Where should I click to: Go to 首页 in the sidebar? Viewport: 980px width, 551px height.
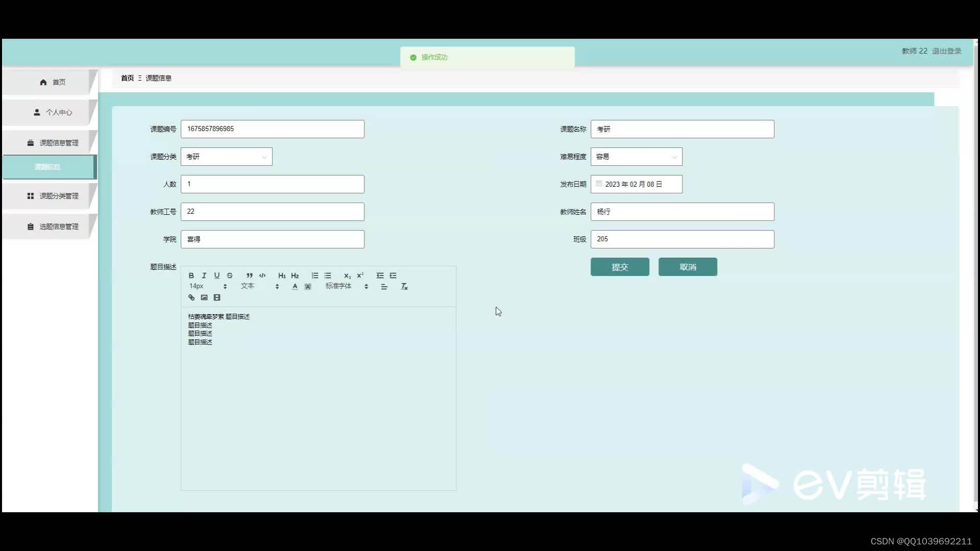pyautogui.click(x=50, y=82)
